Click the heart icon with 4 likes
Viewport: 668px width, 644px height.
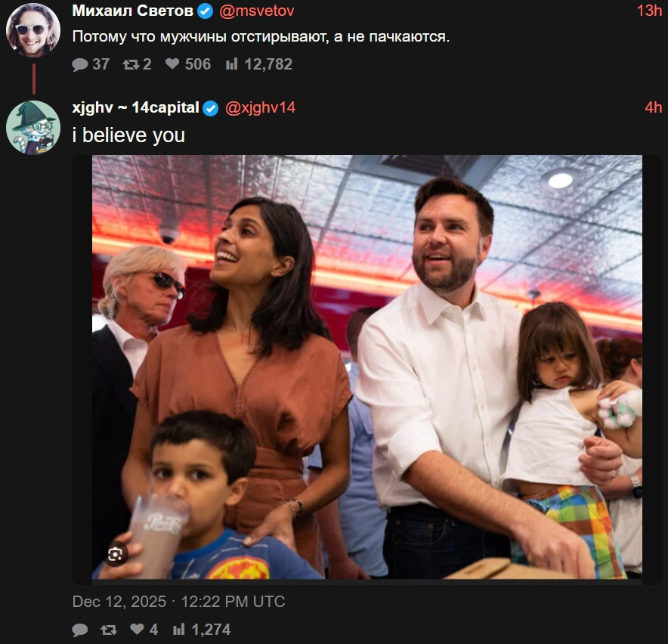pyautogui.click(x=137, y=630)
